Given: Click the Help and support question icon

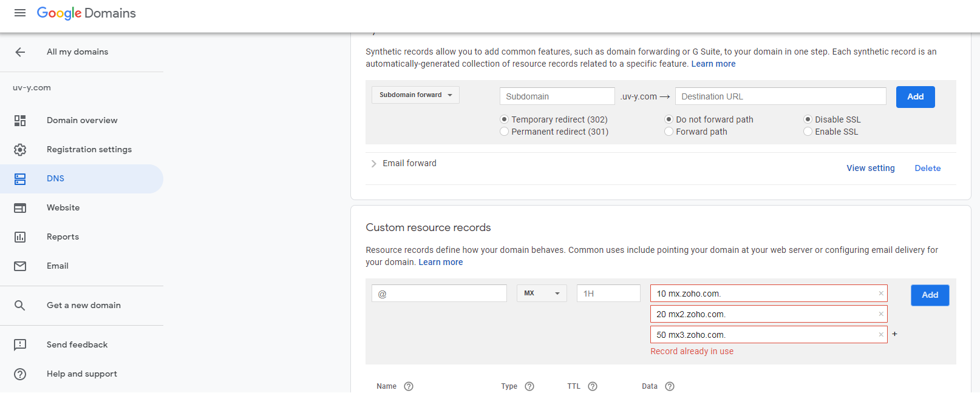Looking at the screenshot, I should 20,374.
